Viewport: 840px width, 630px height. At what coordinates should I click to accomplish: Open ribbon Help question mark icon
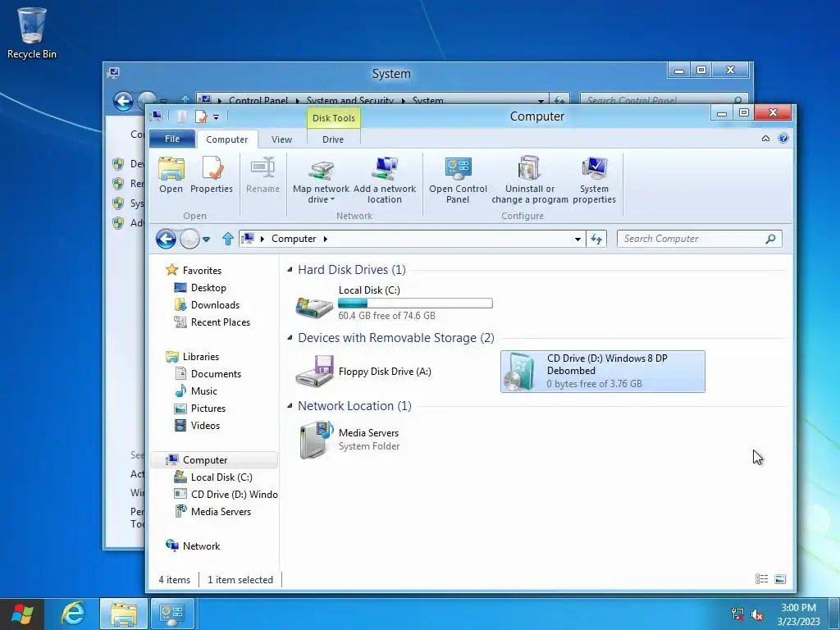[783, 138]
